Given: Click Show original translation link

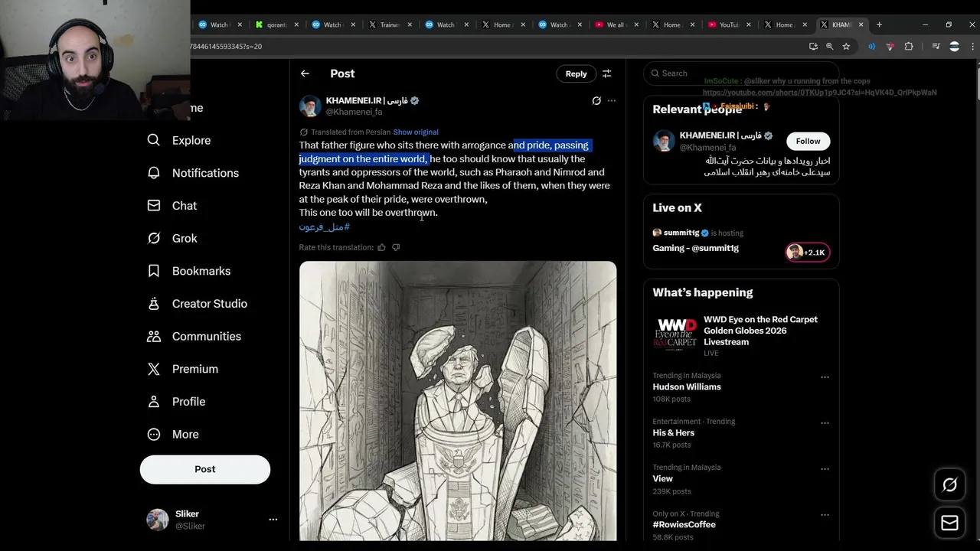Looking at the screenshot, I should (x=416, y=132).
